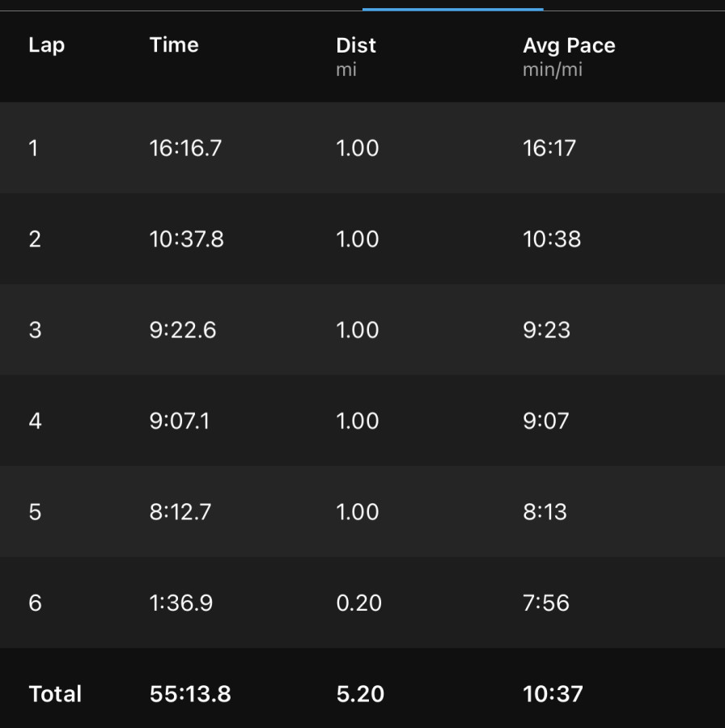
Task: Tap the 9:23 pace in lap 3
Action: (546, 330)
